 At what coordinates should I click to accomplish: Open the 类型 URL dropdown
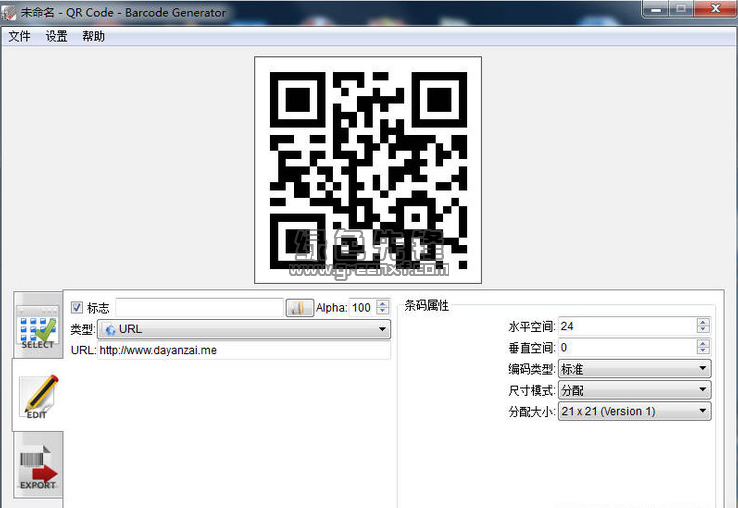(x=244, y=329)
